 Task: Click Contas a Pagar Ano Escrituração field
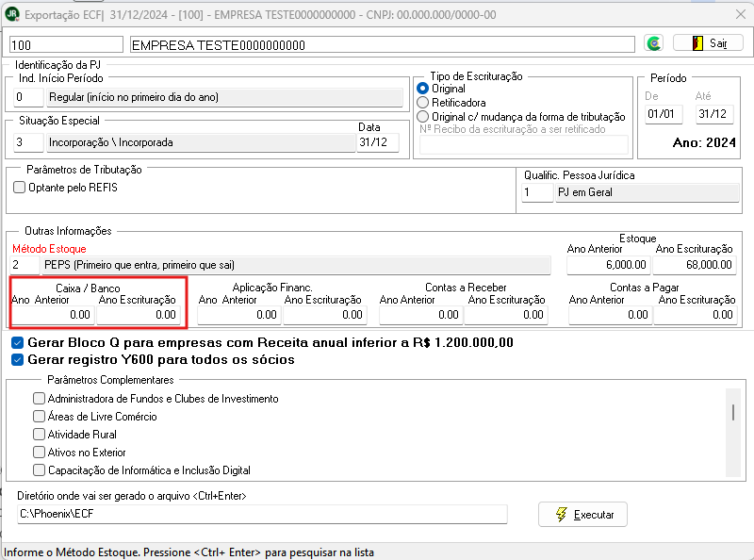click(x=696, y=315)
